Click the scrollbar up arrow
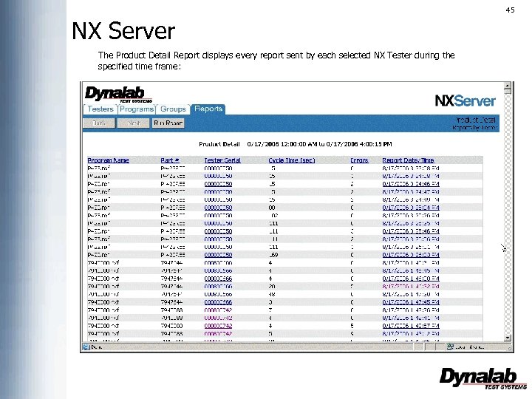 (x=508, y=85)
